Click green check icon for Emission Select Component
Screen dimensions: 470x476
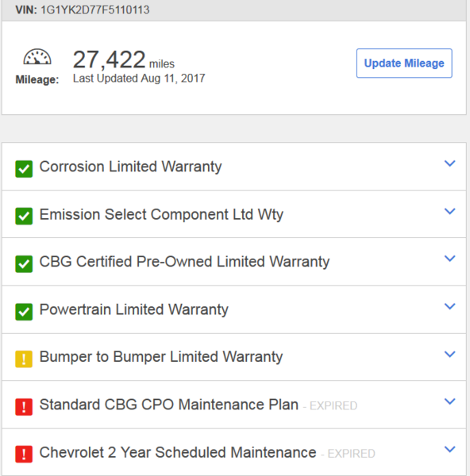pos(24,216)
